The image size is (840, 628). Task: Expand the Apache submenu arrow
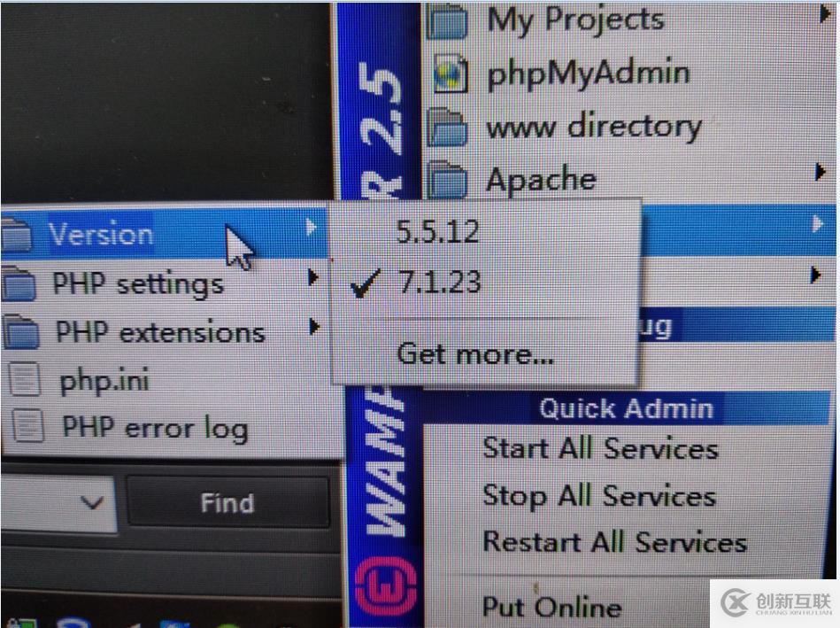820,173
